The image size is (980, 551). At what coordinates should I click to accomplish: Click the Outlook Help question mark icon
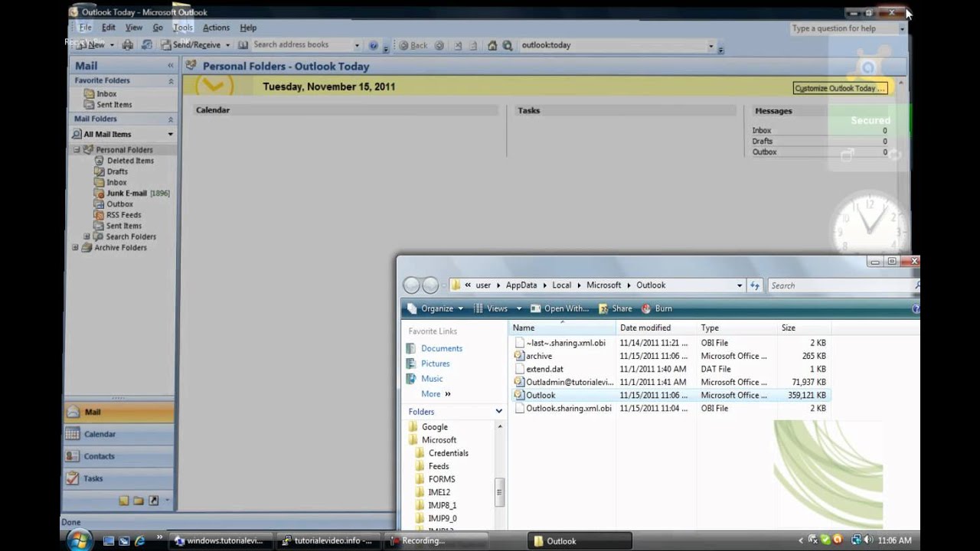pos(374,46)
